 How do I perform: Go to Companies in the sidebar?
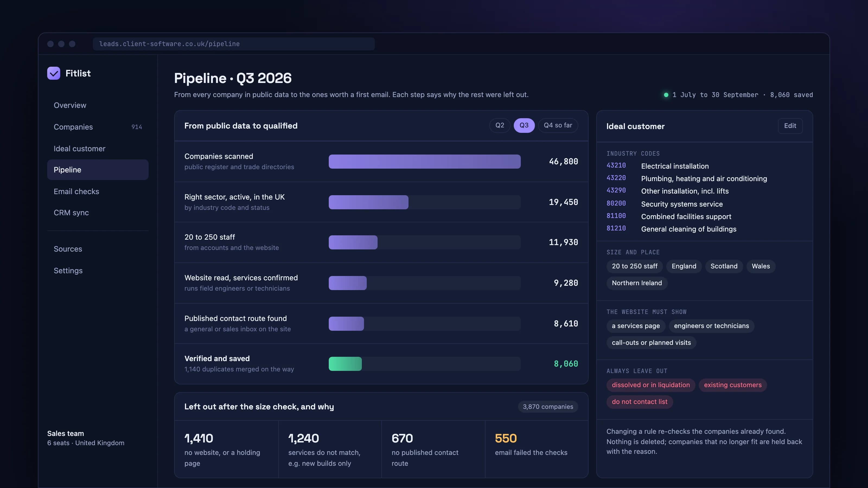(x=98, y=127)
